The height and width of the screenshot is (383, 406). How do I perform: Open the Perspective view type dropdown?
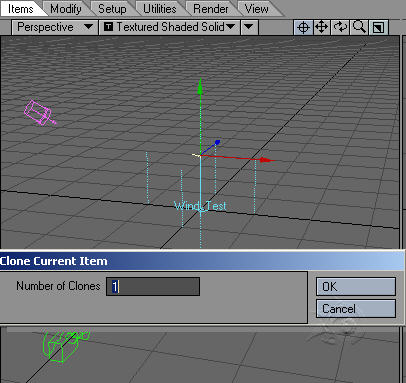[x=55, y=27]
